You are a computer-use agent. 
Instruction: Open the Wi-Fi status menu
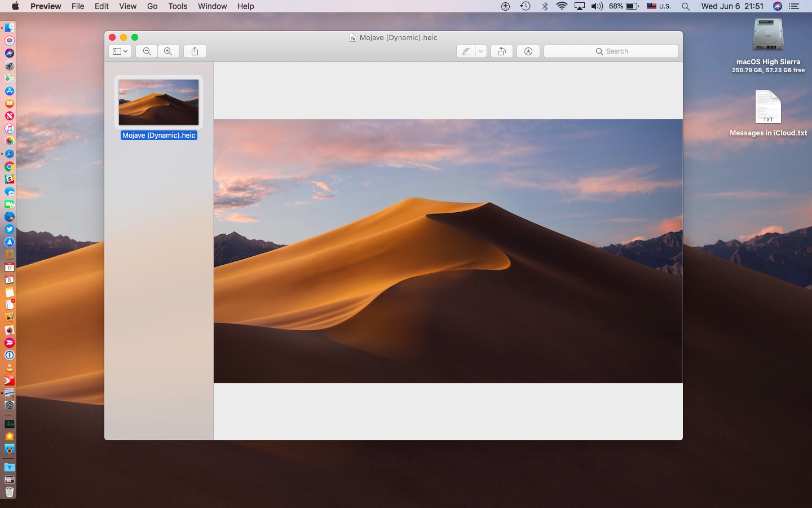tap(562, 6)
